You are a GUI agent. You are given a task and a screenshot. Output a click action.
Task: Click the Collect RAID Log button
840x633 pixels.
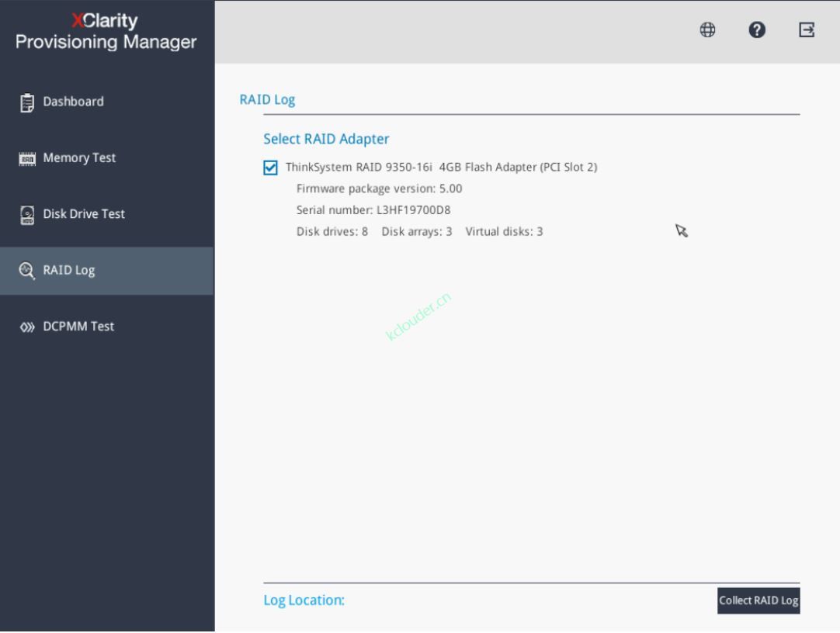point(758,601)
